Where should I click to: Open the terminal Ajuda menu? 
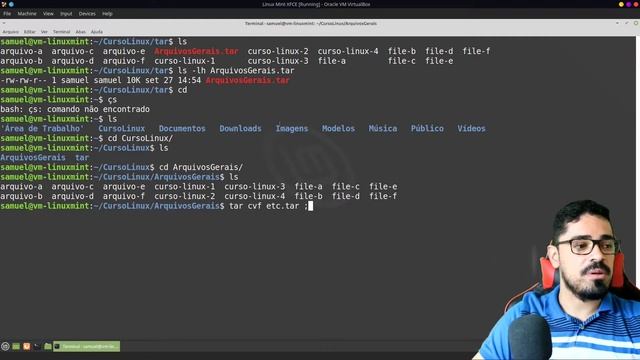[x=97, y=32]
